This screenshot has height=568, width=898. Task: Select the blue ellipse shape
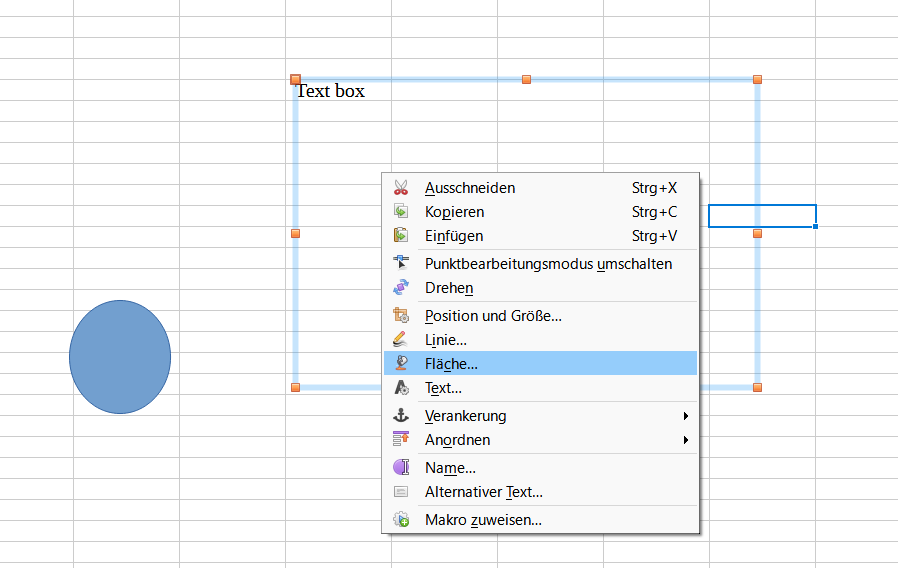point(120,357)
